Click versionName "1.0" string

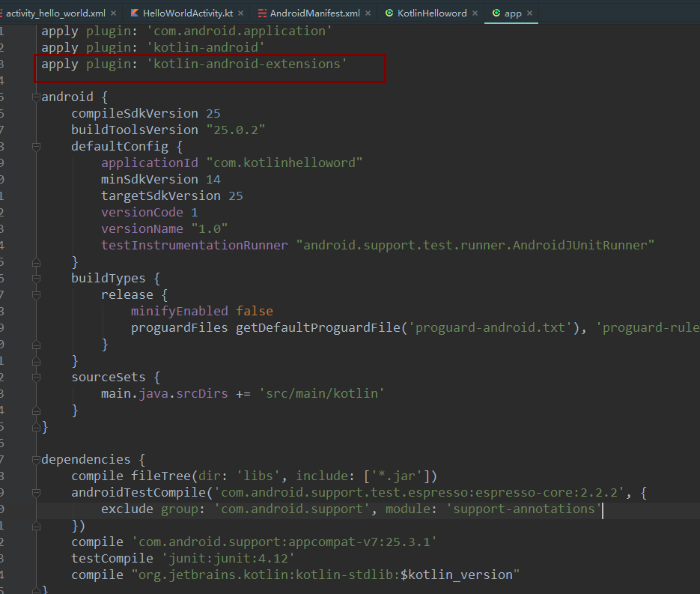tap(210, 228)
